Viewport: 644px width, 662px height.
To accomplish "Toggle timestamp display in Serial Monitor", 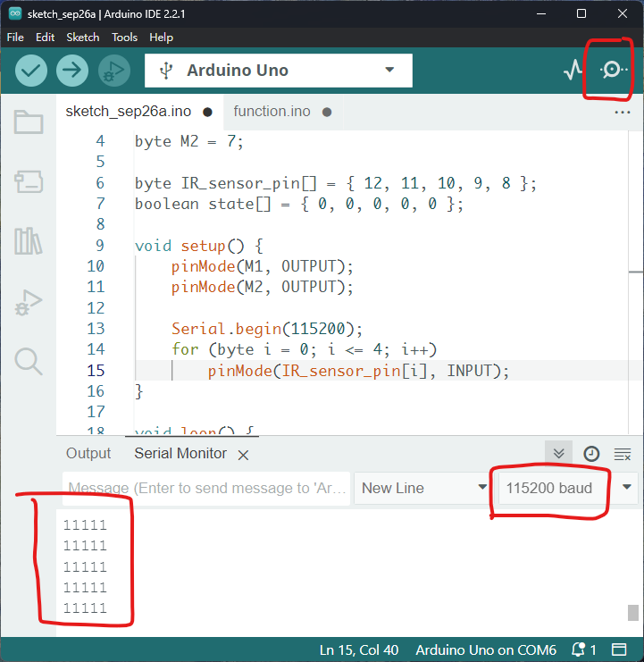I will click(591, 454).
